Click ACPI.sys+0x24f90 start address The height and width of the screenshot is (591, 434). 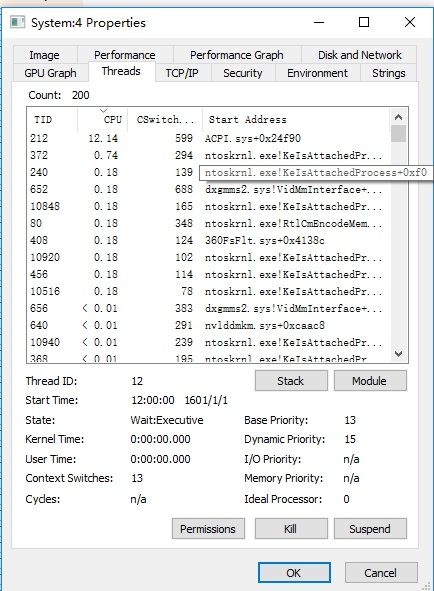coord(253,138)
